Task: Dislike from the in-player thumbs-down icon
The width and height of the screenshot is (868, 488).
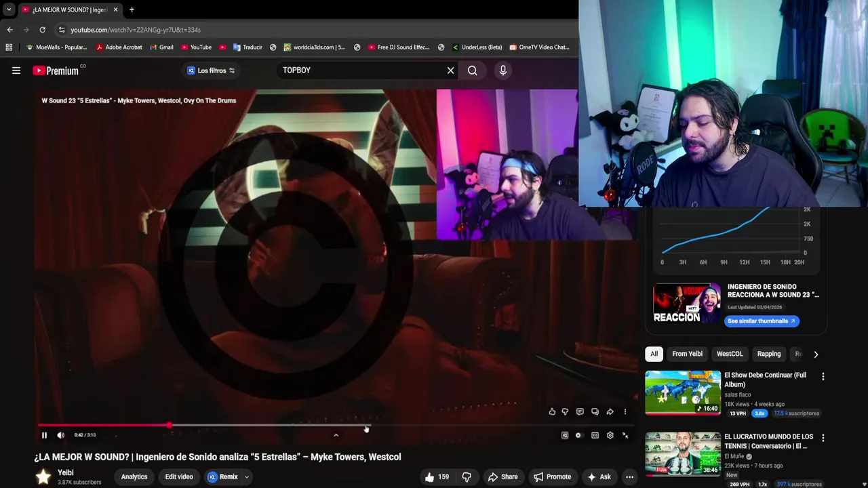Action: pos(565,411)
